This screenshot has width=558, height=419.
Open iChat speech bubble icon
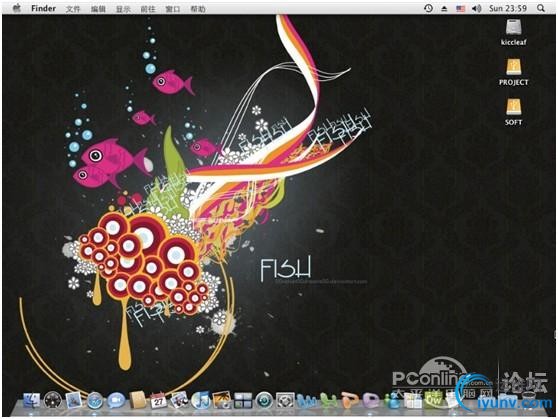[x=116, y=400]
